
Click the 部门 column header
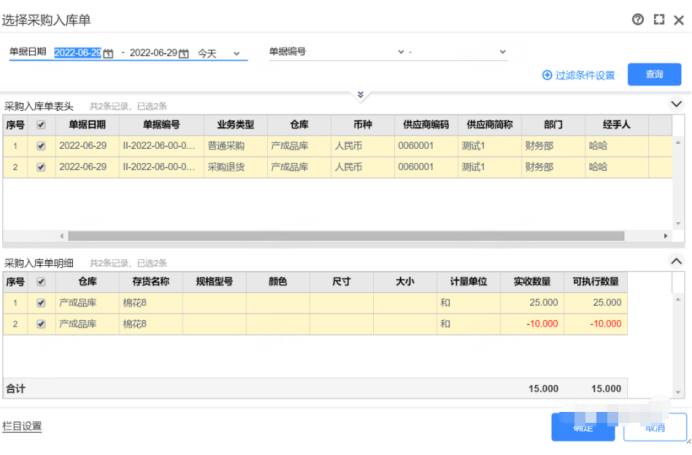(553, 125)
